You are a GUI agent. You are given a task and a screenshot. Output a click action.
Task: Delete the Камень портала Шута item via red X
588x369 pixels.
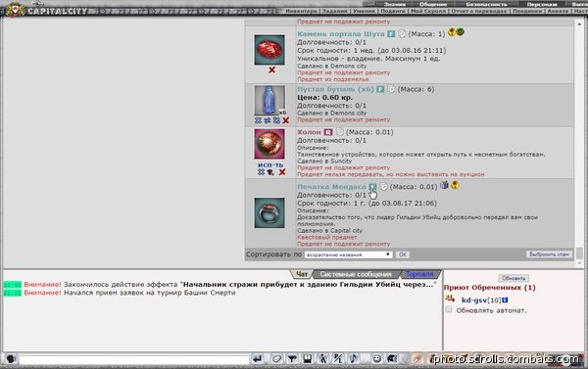tap(271, 70)
